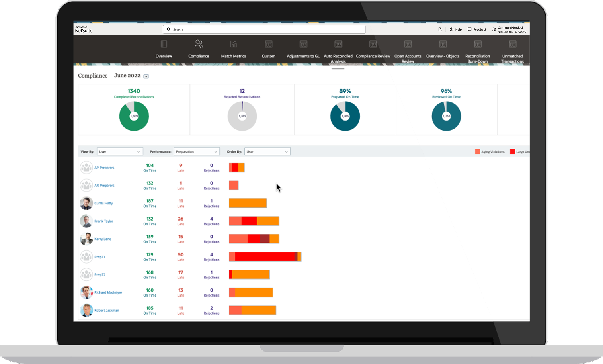Open the Custom dashboard icon

point(269,44)
